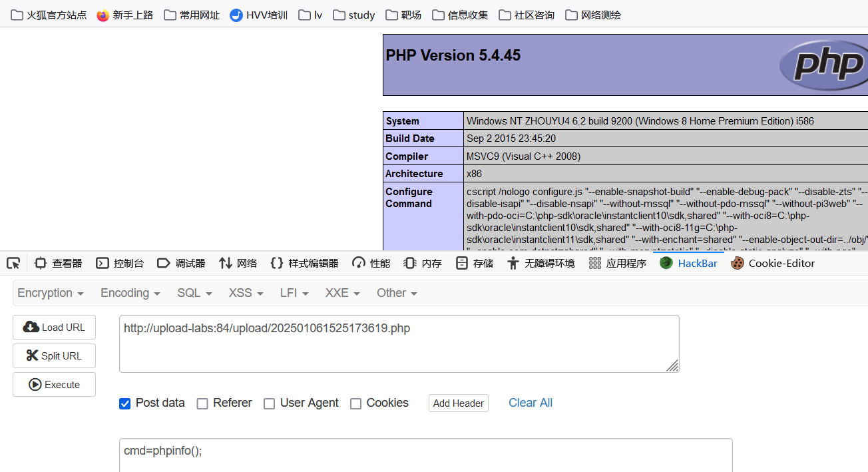868x472 pixels.
Task: Click the Split URL button
Action: [54, 356]
